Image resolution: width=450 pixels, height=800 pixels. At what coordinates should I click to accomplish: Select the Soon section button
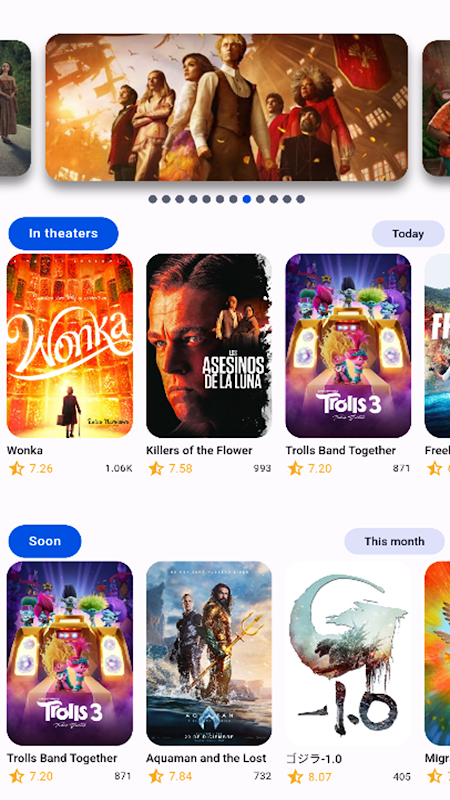click(x=45, y=541)
